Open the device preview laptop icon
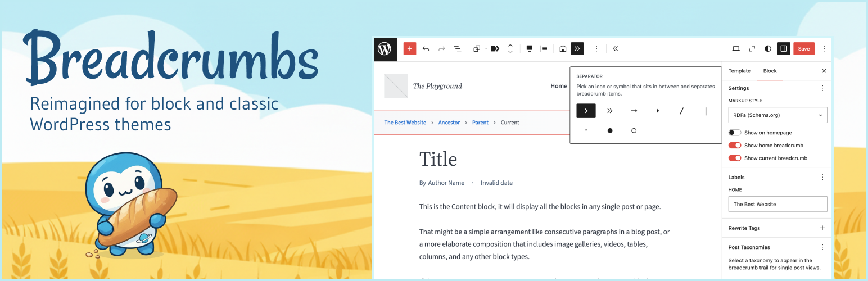 pos(736,49)
